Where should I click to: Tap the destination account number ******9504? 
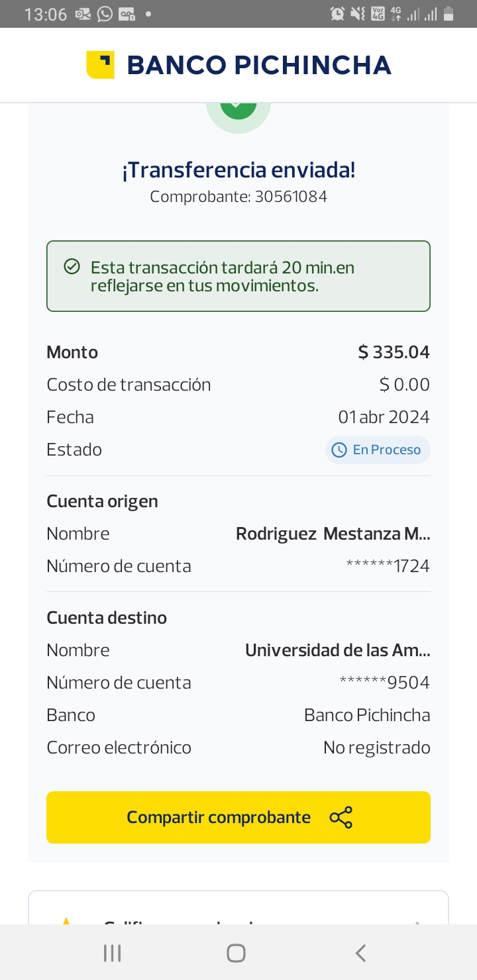pyautogui.click(x=384, y=683)
